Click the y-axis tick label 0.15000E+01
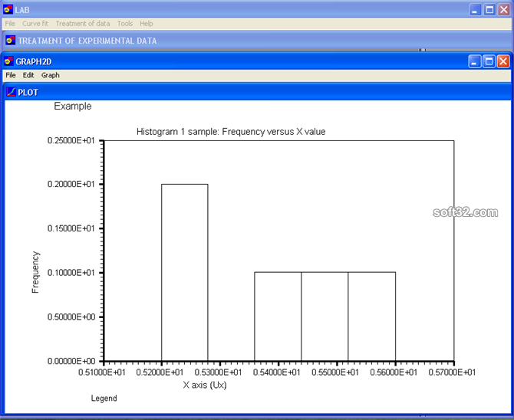The height and width of the screenshot is (420, 514). point(71,228)
